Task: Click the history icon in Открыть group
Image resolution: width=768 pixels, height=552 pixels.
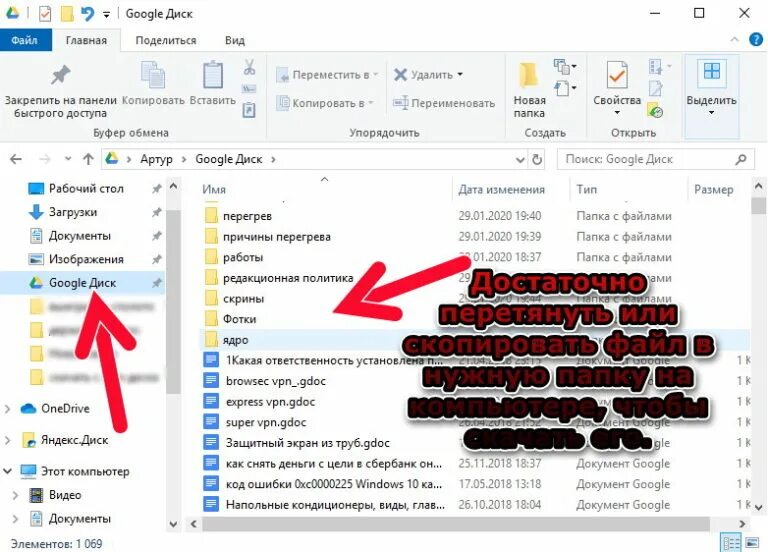Action: (x=655, y=111)
